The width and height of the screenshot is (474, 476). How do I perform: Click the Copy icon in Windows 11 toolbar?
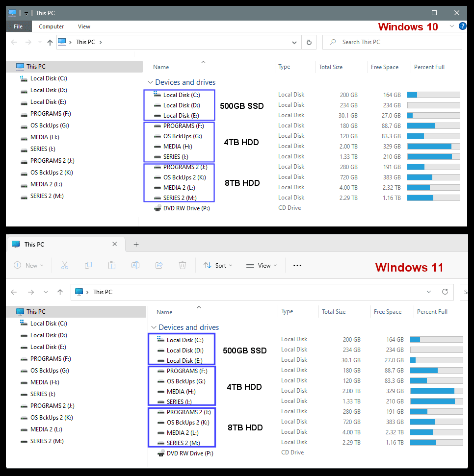click(x=88, y=265)
